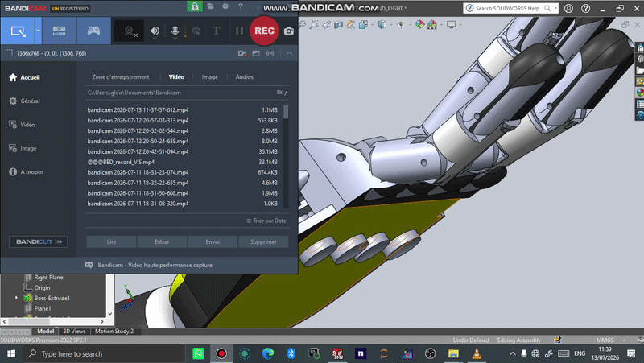The image size is (644, 363).
Task: Click Zoom to Area magnifier icon
Action: [314, 25]
